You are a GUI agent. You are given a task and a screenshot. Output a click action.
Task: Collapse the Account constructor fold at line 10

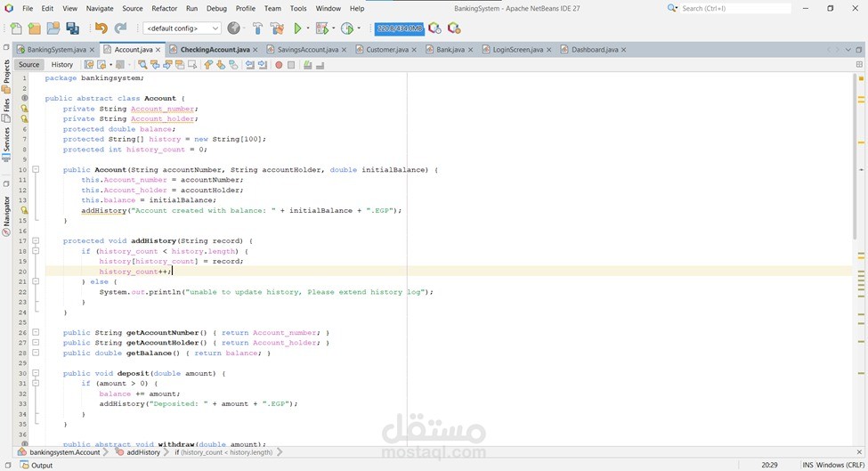tap(36, 169)
